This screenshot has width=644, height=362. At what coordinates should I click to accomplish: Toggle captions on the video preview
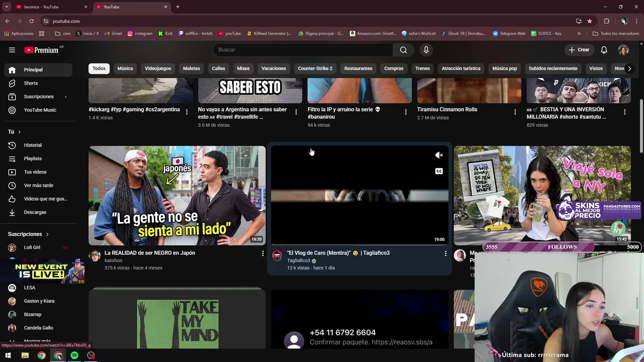(439, 171)
